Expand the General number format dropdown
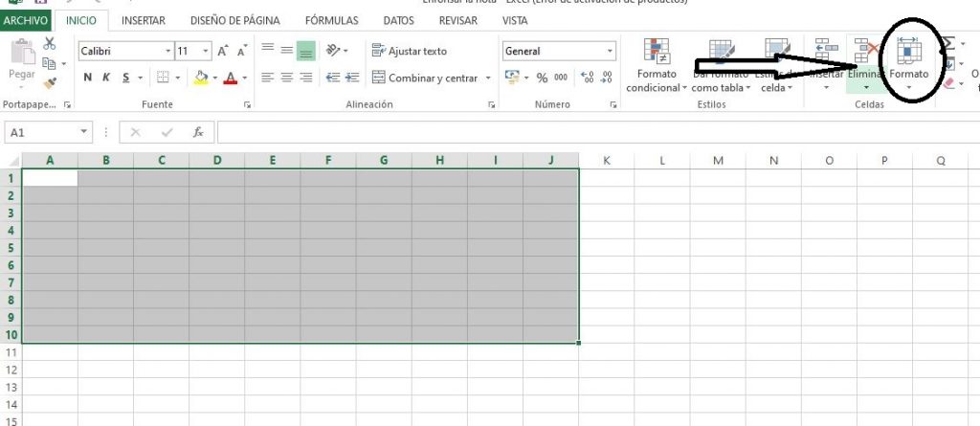This screenshot has height=426, width=980. tap(610, 51)
